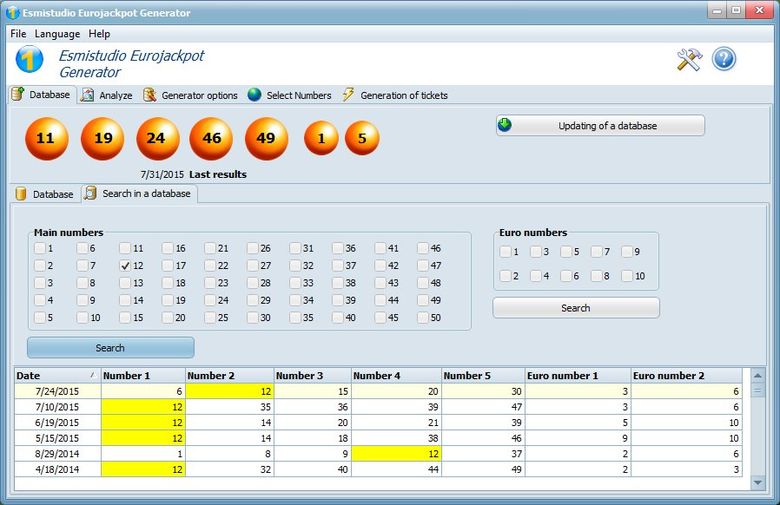Minimize the Eurojackpot Generator window
Image resolution: width=780 pixels, height=505 pixels.
tap(717, 10)
